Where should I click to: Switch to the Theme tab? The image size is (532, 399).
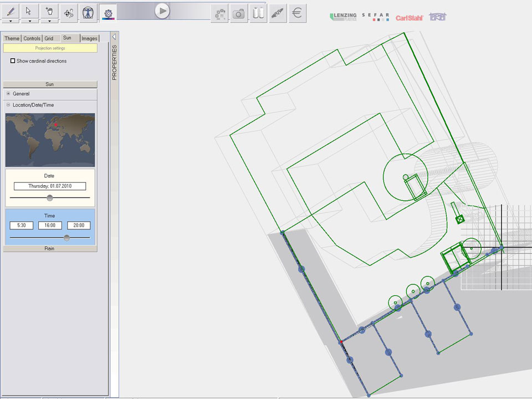(12, 38)
